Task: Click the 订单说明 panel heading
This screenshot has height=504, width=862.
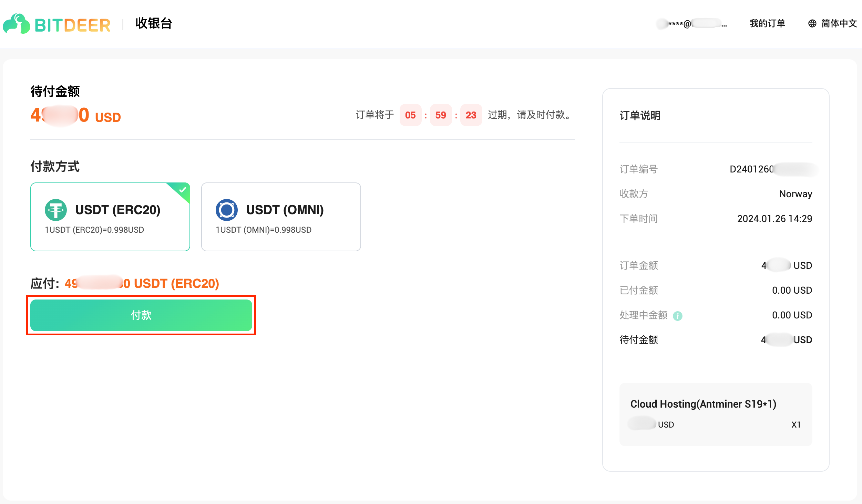Action: click(x=640, y=115)
